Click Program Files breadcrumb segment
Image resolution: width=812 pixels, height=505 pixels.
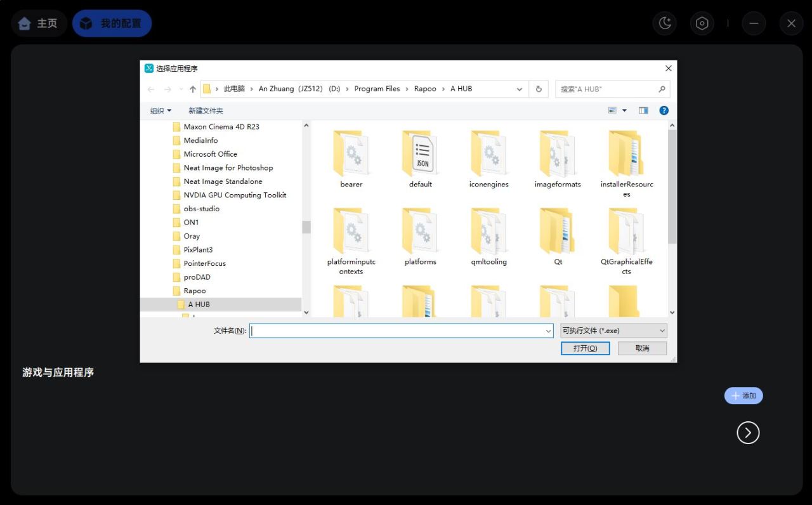377,89
